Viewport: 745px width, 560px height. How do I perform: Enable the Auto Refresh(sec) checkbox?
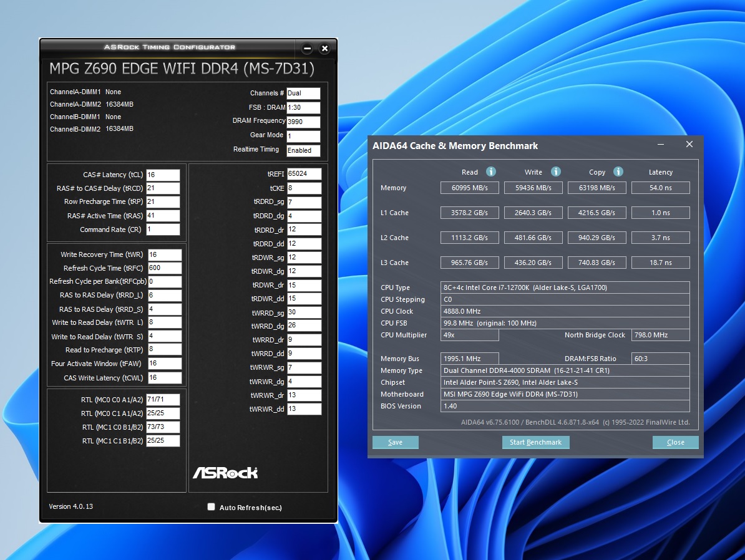tap(211, 507)
